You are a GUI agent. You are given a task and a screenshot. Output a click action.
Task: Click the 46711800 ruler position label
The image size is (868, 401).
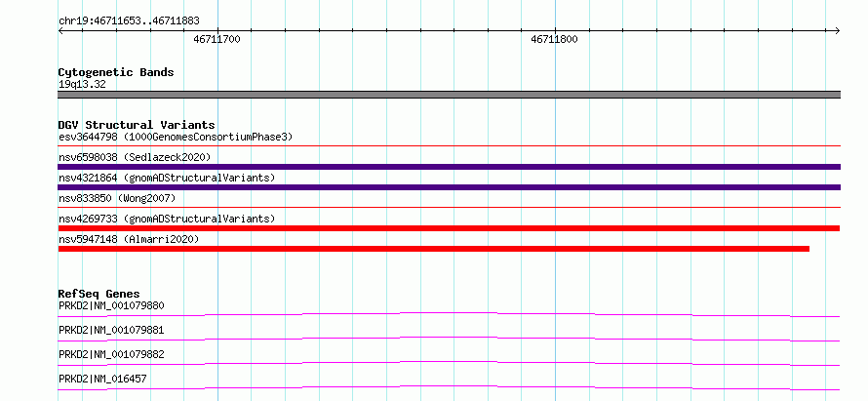(554, 39)
